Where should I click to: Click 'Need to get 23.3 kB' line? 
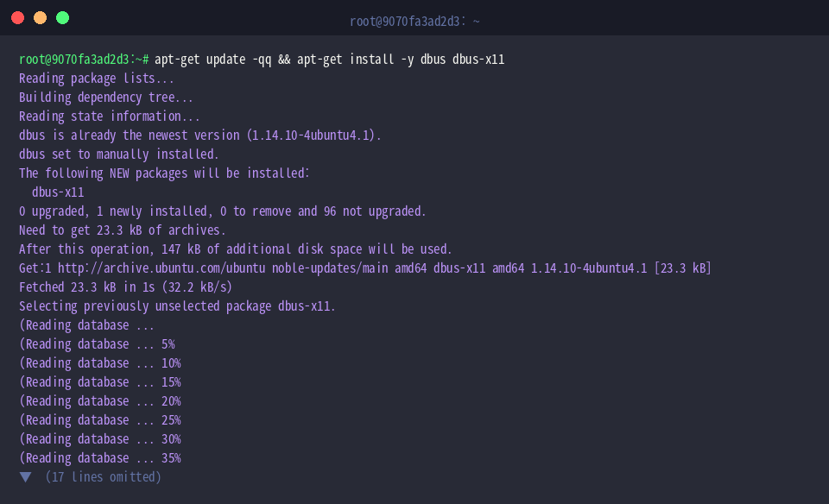click(x=122, y=230)
